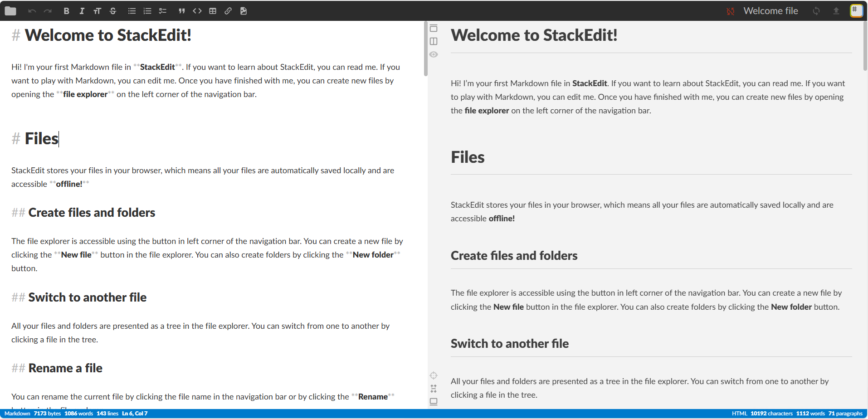This screenshot has width=868, height=419.
Task: Click 'Create files and folders' in preview
Action: click(514, 256)
